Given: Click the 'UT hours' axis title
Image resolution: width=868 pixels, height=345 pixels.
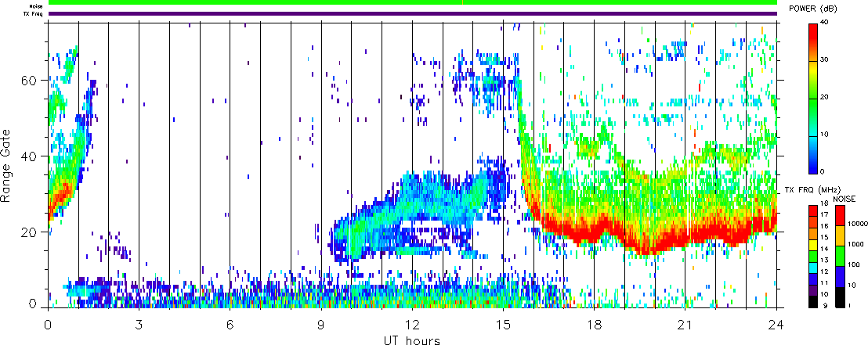Looking at the screenshot, I should coord(412,340).
